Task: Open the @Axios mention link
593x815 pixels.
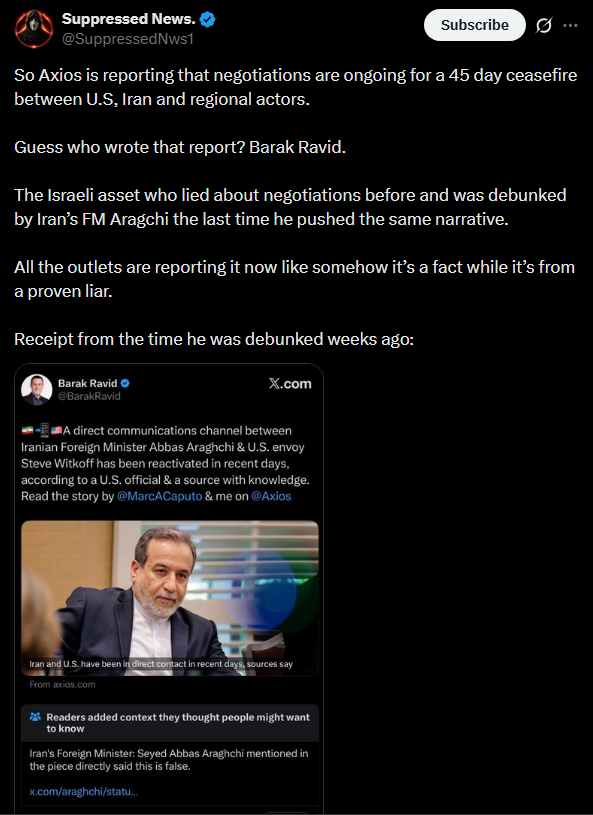Action: 271,496
